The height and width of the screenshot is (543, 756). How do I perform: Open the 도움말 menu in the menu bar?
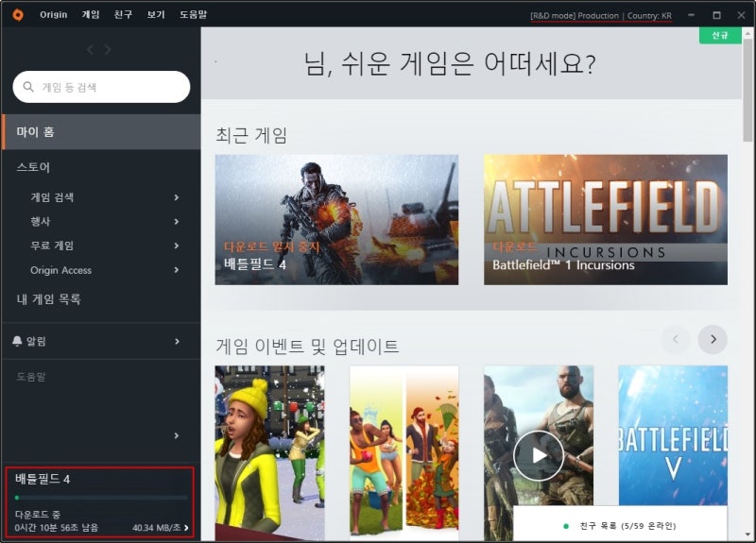point(194,15)
